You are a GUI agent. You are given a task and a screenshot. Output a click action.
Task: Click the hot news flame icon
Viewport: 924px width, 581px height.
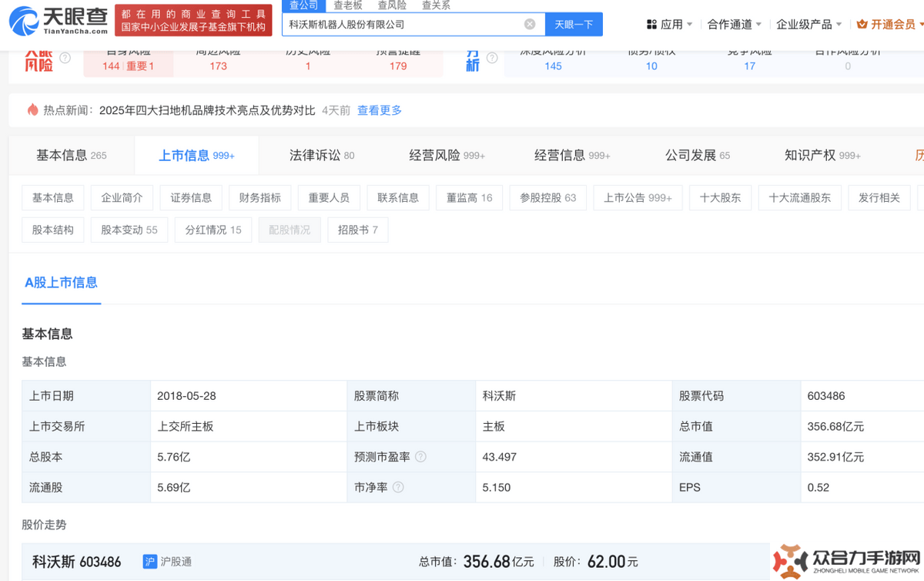coord(32,110)
